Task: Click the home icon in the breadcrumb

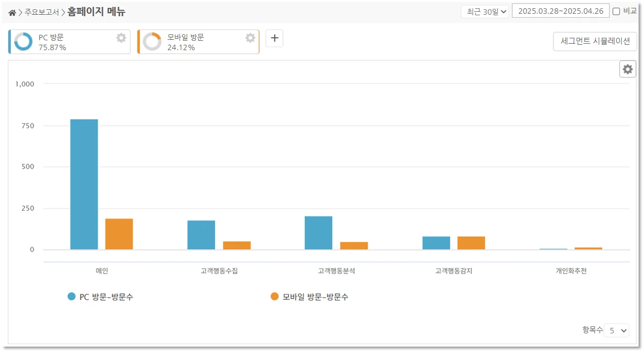Action: [x=12, y=12]
